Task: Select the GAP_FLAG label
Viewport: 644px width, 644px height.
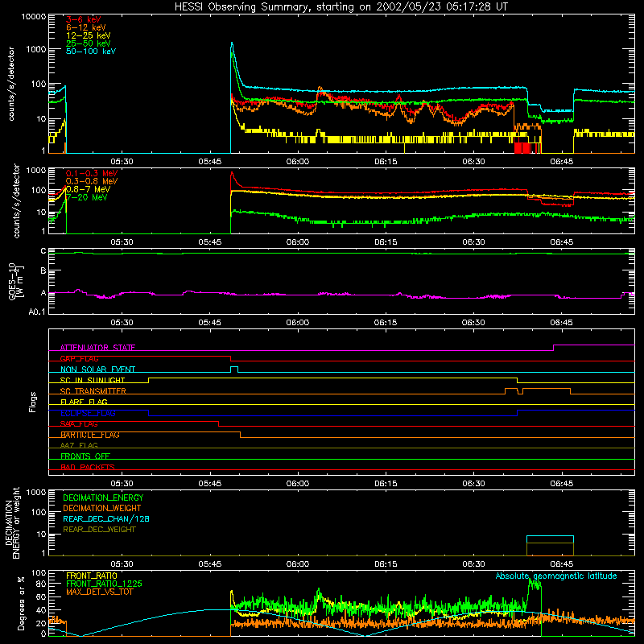Action: (x=79, y=358)
